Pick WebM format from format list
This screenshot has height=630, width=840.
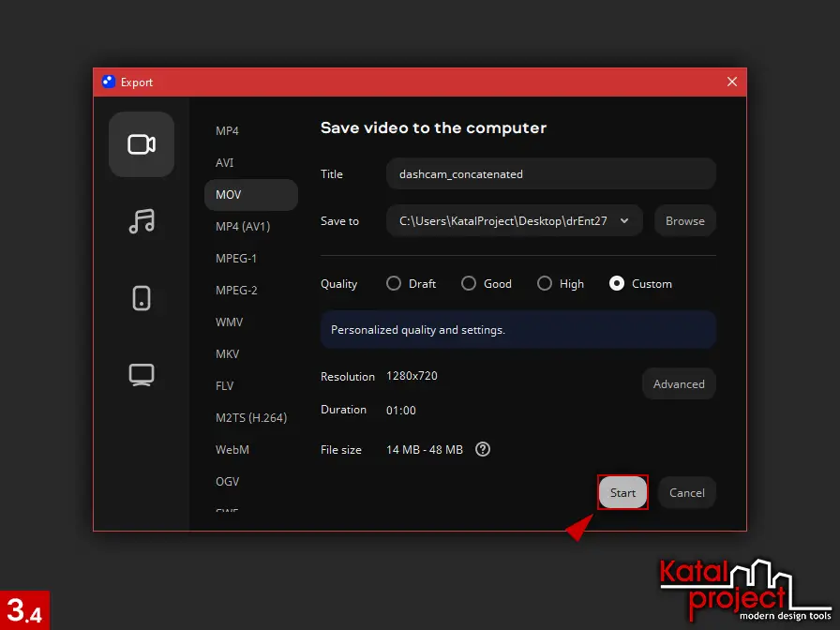click(x=232, y=450)
